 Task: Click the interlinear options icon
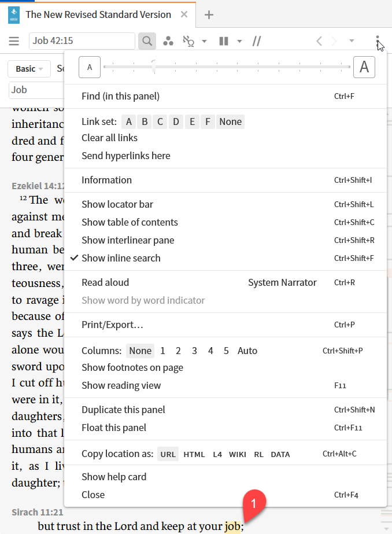tap(188, 41)
